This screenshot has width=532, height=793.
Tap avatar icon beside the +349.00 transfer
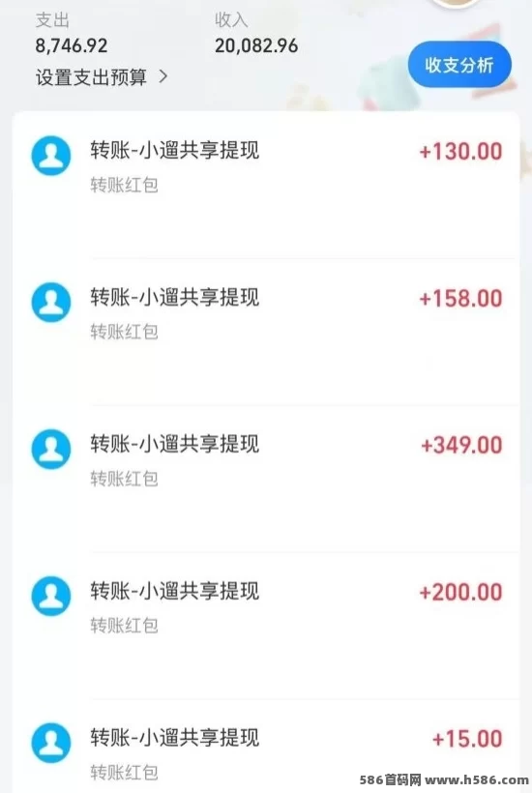tap(51, 449)
